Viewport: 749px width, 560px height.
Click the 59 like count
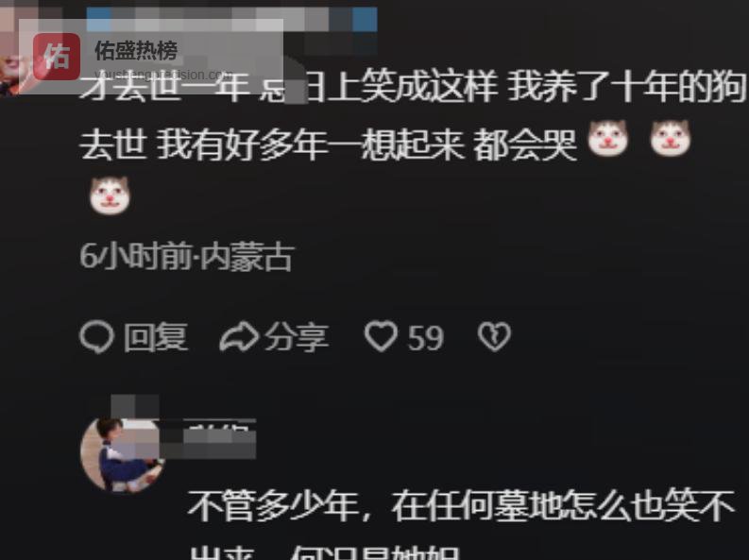click(426, 338)
